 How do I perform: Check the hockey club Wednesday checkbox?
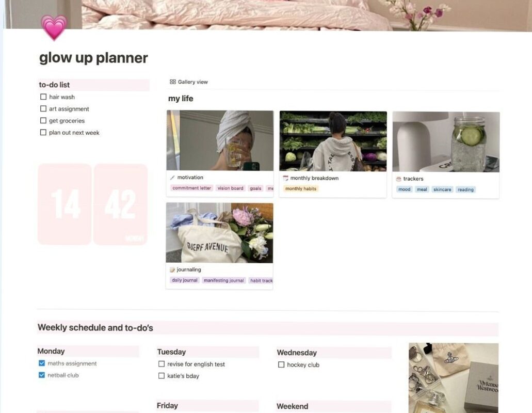click(281, 364)
